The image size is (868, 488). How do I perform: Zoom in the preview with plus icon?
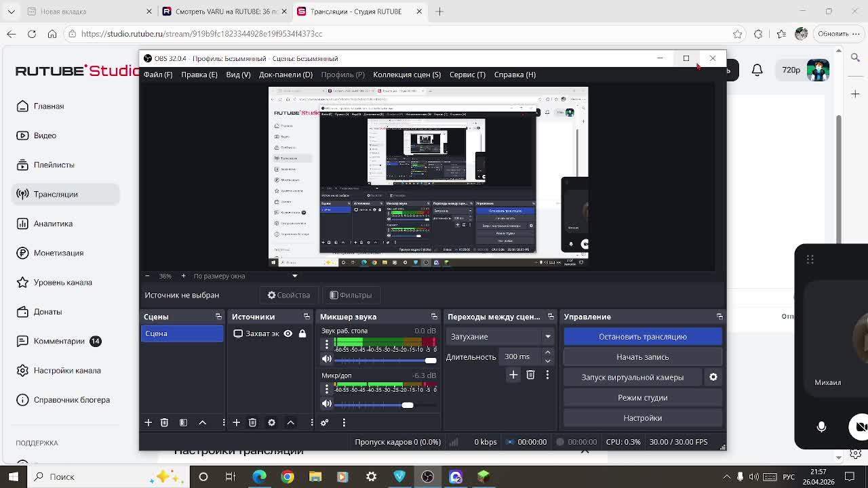coord(183,276)
